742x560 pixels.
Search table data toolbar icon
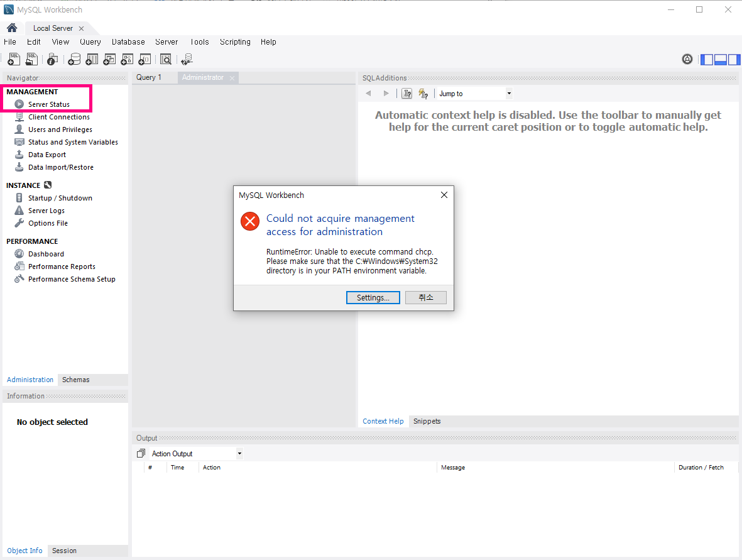click(x=166, y=59)
